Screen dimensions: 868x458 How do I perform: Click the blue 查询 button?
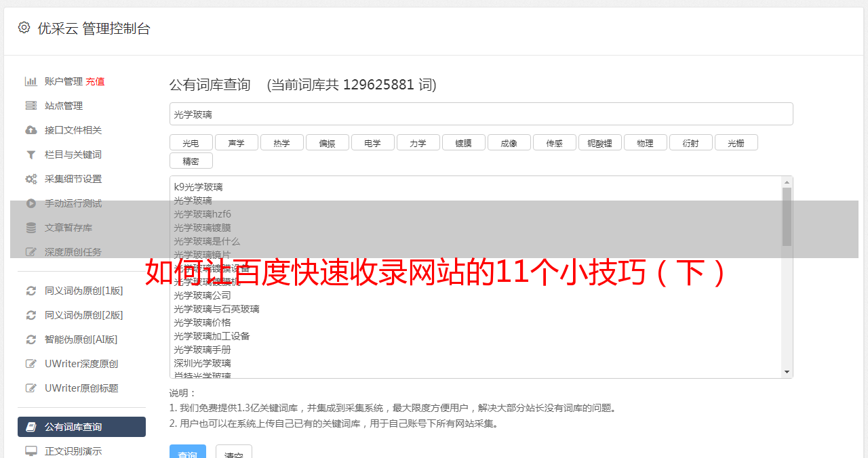tap(187, 452)
